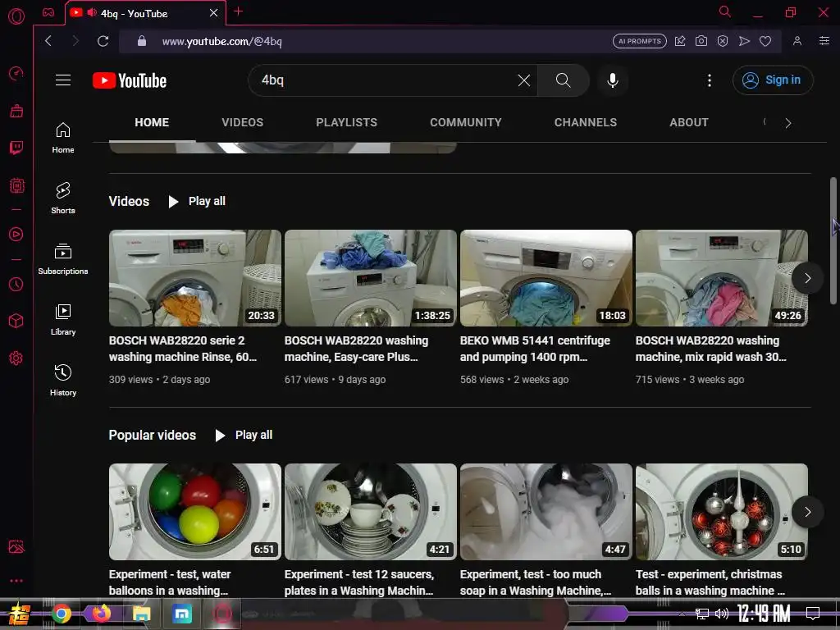The width and height of the screenshot is (840, 630).
Task: Switch to the ABOUT tab
Action: click(689, 122)
